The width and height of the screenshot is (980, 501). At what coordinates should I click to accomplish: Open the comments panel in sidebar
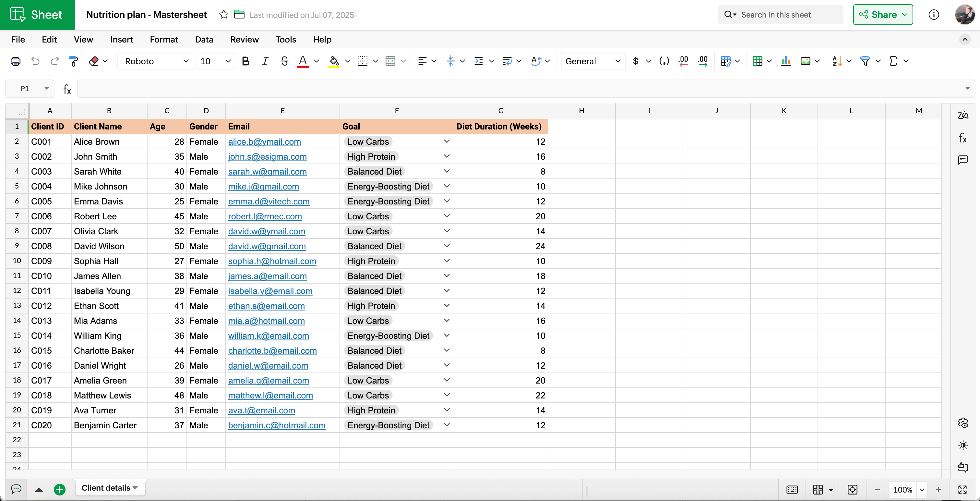click(963, 160)
